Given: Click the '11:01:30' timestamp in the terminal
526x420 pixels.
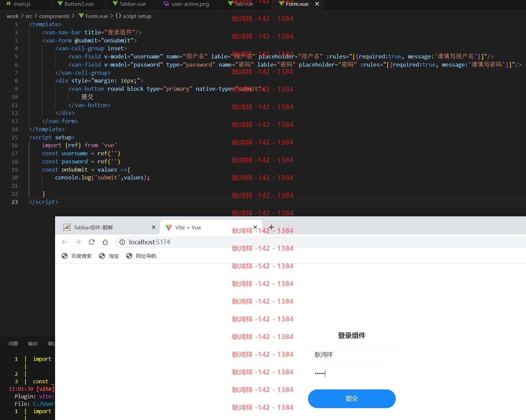Looking at the screenshot, I should coord(21,389).
